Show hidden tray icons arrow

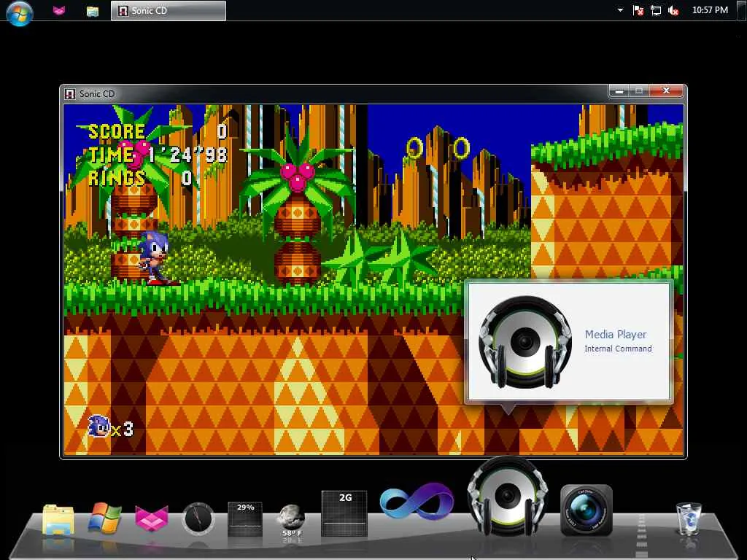(620, 10)
